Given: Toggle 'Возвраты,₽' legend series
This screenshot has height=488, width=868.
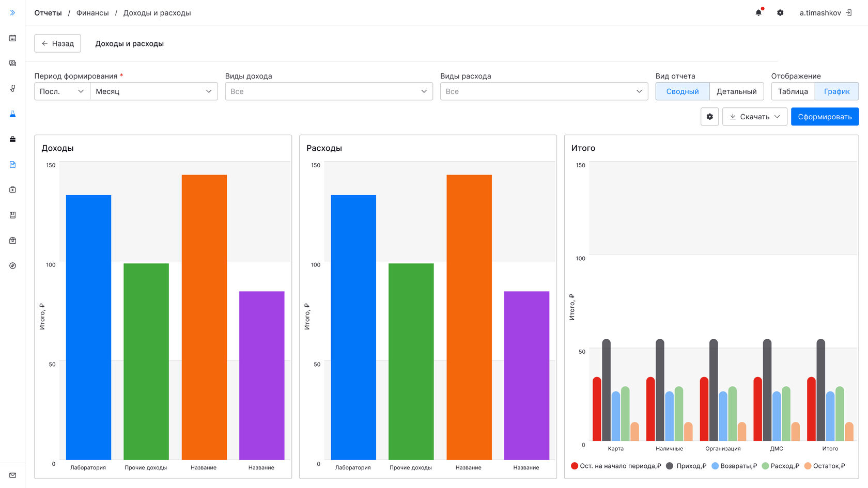Looking at the screenshot, I should coord(734,466).
